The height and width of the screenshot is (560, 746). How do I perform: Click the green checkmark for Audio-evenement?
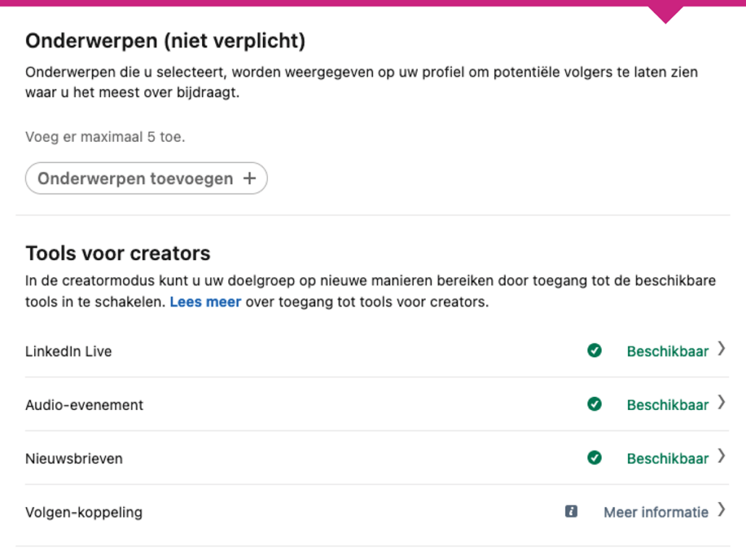(595, 404)
